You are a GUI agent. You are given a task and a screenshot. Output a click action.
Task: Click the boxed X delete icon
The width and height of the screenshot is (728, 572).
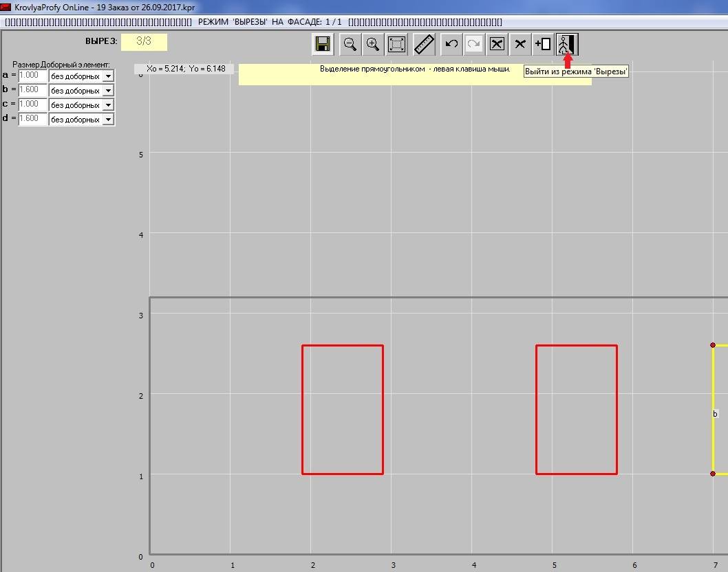click(497, 45)
